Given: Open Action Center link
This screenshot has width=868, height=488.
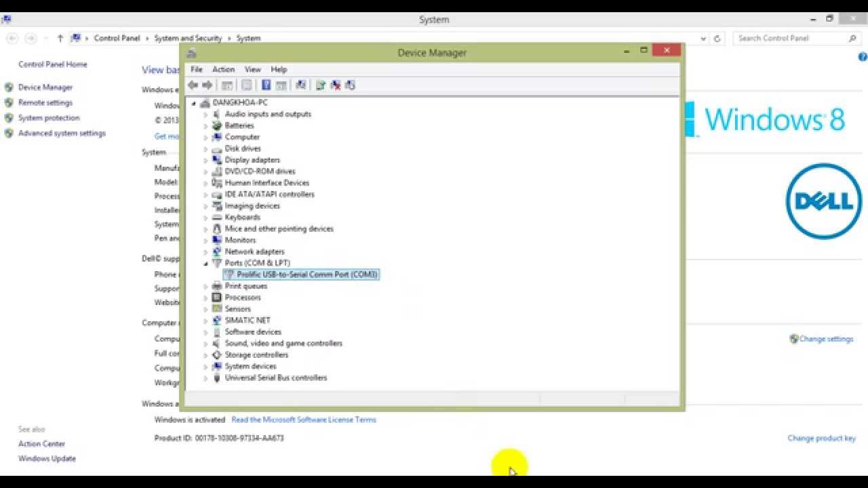Looking at the screenshot, I should pyautogui.click(x=41, y=444).
